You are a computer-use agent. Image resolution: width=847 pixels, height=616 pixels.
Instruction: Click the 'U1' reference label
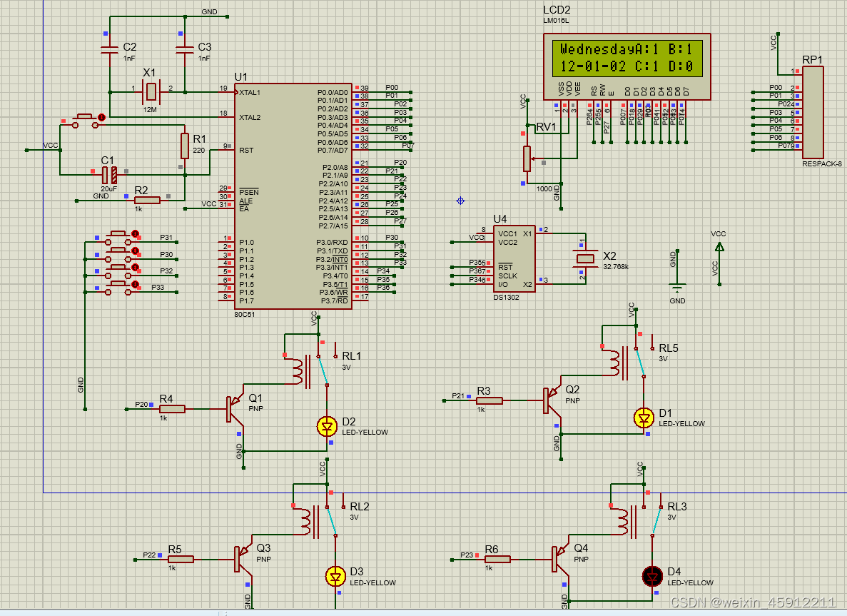(241, 77)
